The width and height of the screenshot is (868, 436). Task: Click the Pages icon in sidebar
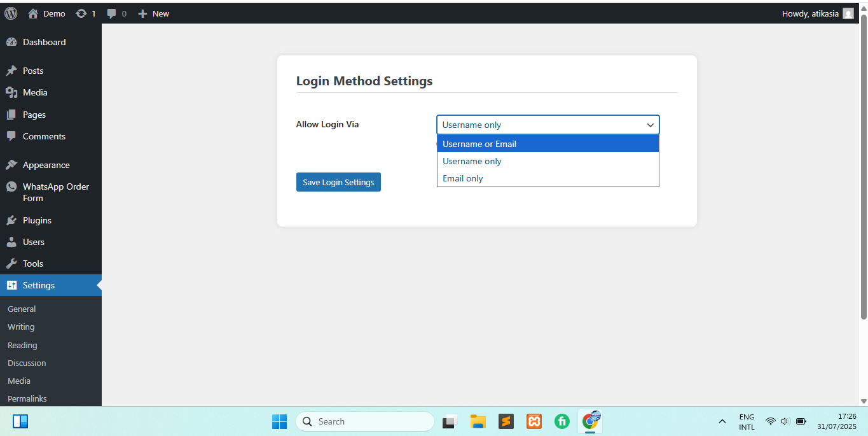pyautogui.click(x=11, y=115)
